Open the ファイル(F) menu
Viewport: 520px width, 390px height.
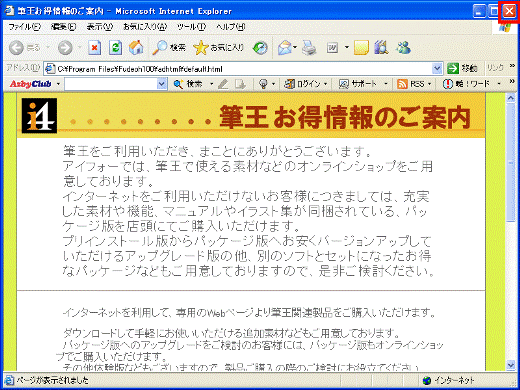coord(24,27)
